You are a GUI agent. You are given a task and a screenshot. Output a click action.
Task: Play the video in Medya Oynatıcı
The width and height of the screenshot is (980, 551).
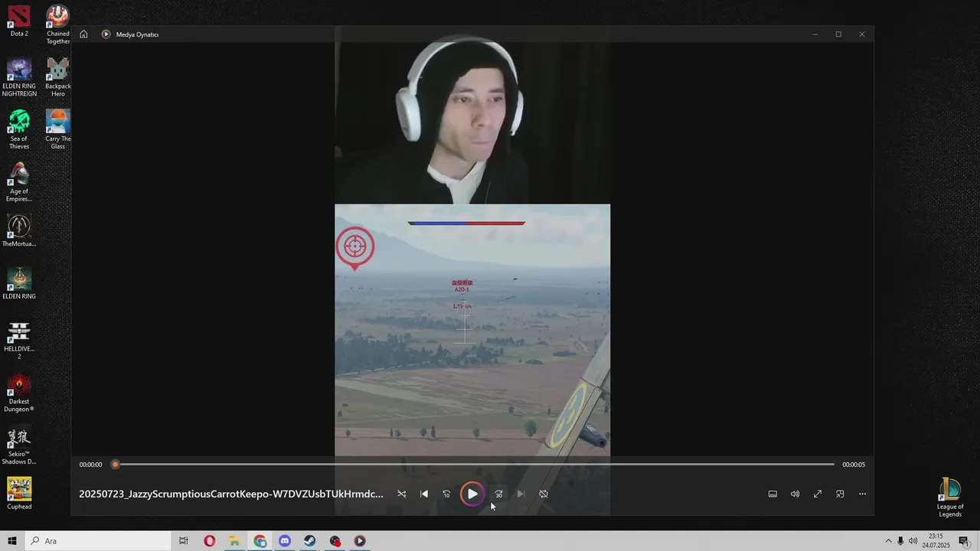pos(472,494)
